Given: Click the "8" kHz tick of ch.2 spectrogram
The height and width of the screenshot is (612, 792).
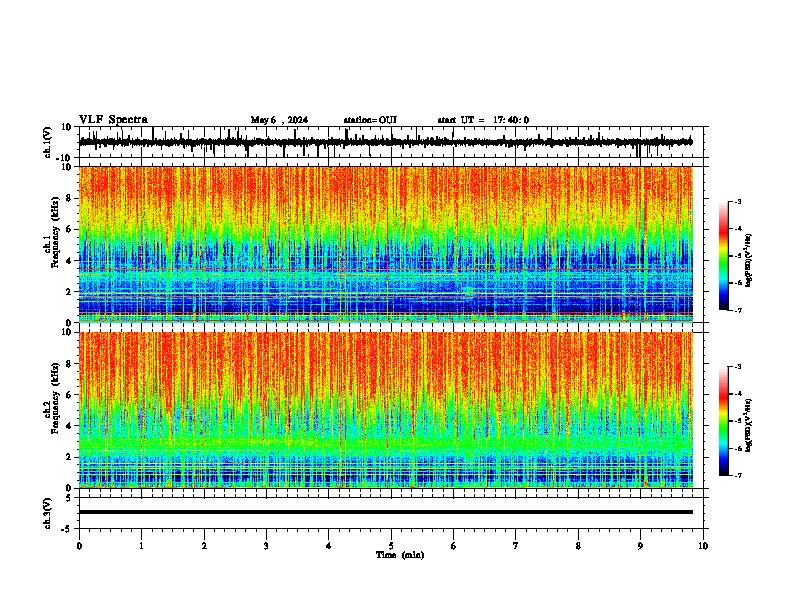Looking at the screenshot, I should coord(69,364).
